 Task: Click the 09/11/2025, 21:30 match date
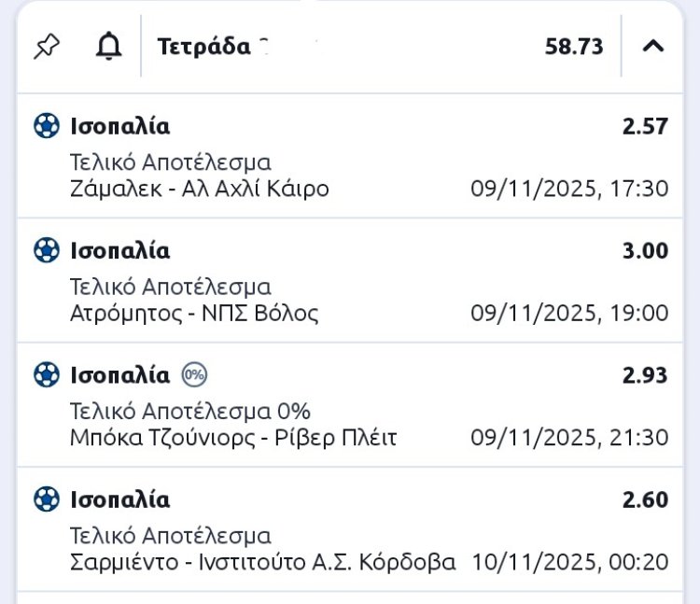click(569, 438)
